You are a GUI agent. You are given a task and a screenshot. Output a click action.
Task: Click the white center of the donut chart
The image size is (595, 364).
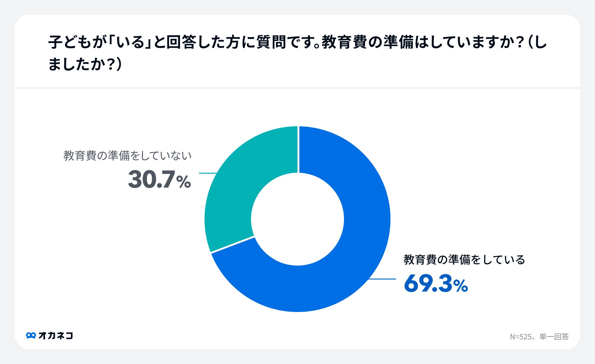pos(297,219)
